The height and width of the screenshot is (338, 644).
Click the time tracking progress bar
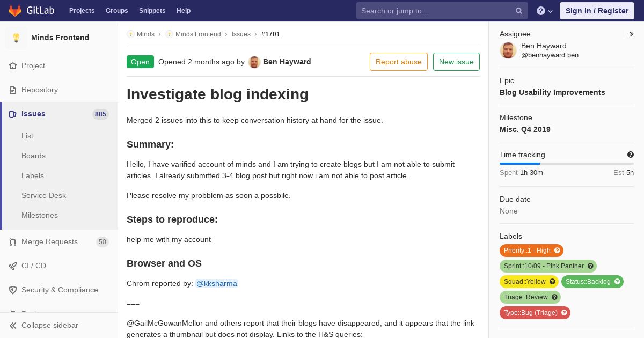click(x=567, y=163)
